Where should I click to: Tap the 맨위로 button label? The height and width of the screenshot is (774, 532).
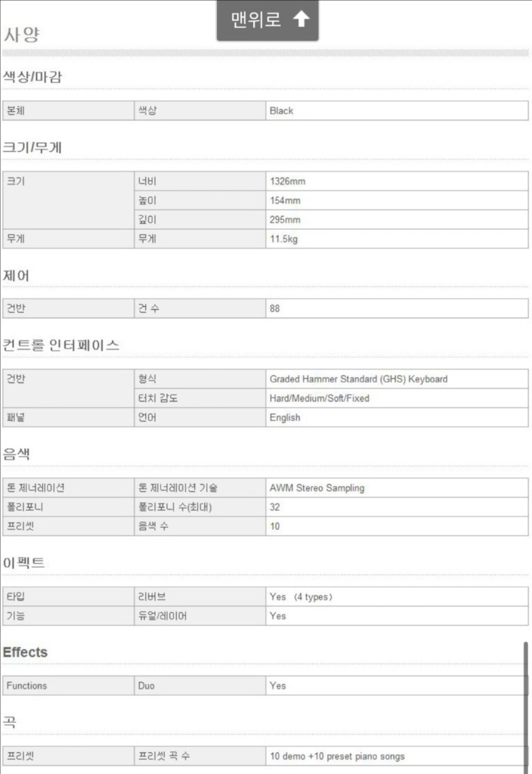[255, 20]
